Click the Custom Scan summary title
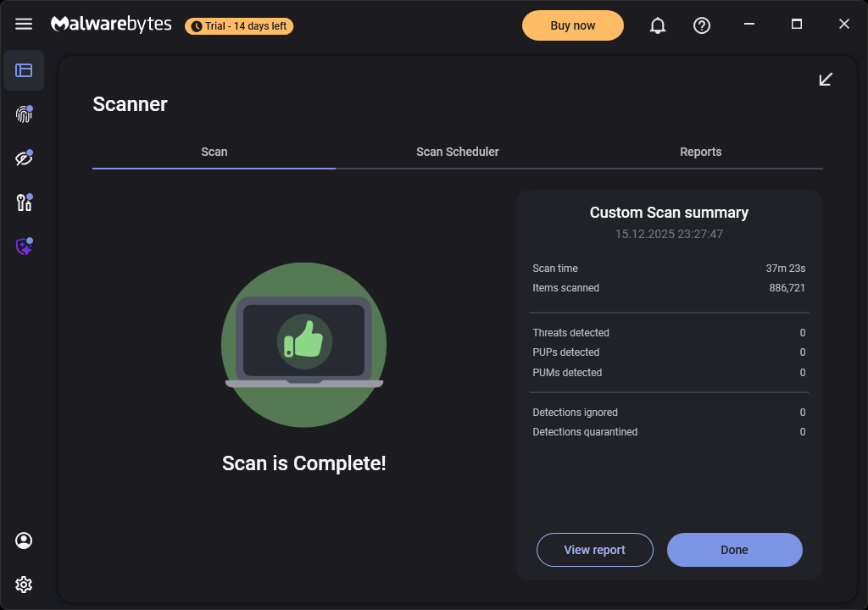 pos(669,213)
